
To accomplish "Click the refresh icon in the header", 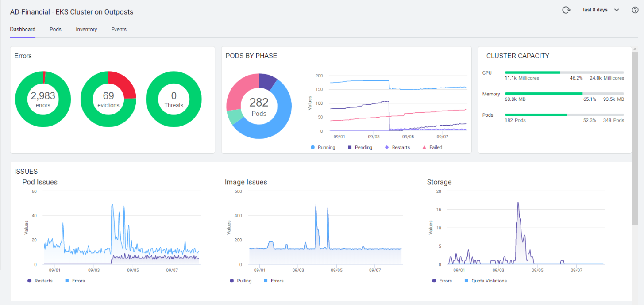I will 566,10.
